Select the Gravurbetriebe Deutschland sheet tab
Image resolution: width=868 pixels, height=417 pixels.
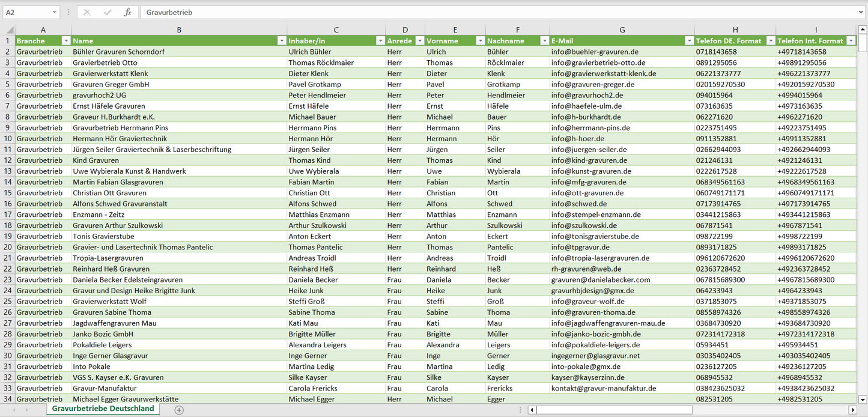[103, 409]
